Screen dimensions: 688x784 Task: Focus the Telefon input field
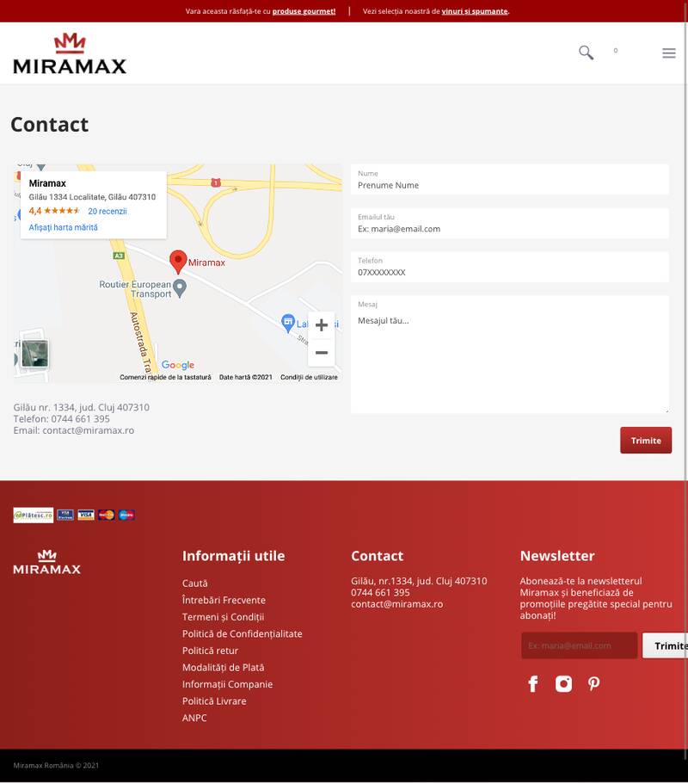[x=510, y=267]
